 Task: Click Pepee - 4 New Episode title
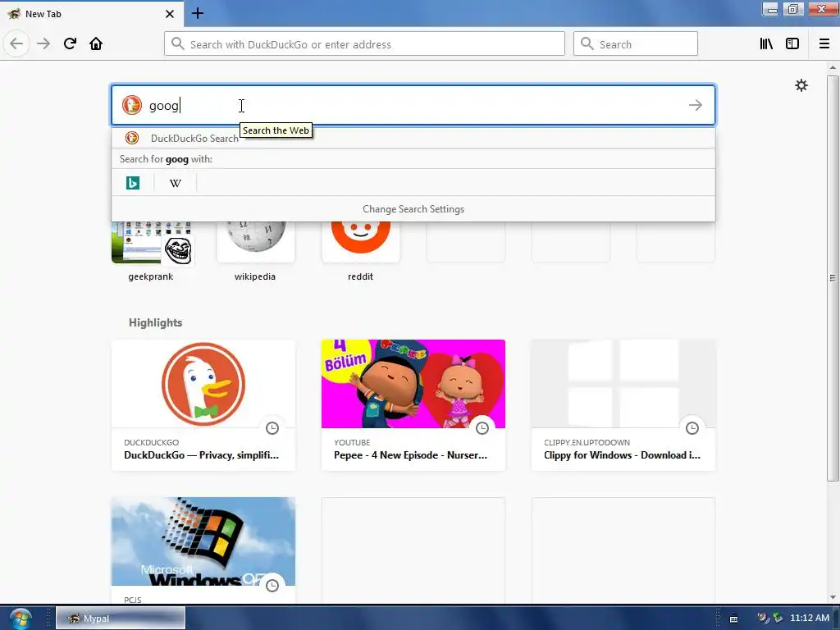click(x=410, y=455)
